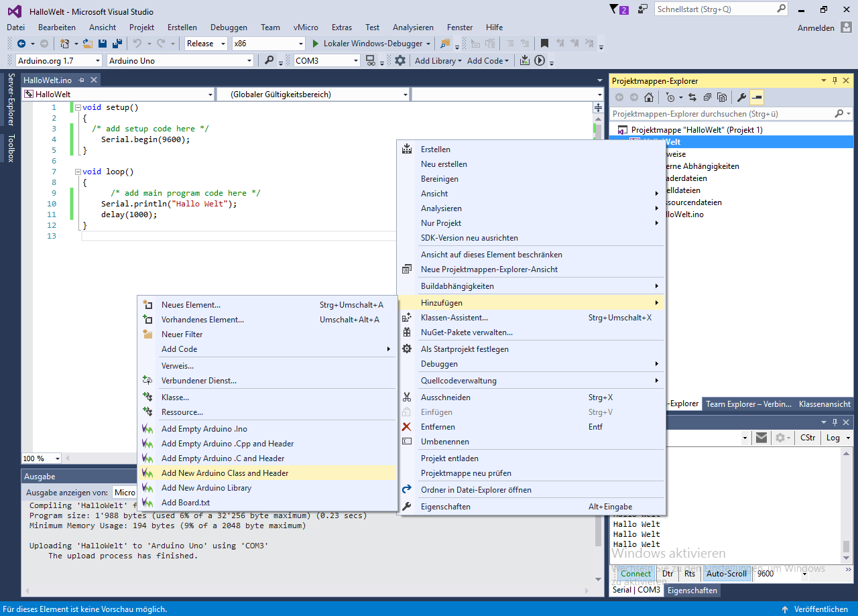Click the bookmark icon in the toolbar
This screenshot has width=858, height=616.
point(544,44)
